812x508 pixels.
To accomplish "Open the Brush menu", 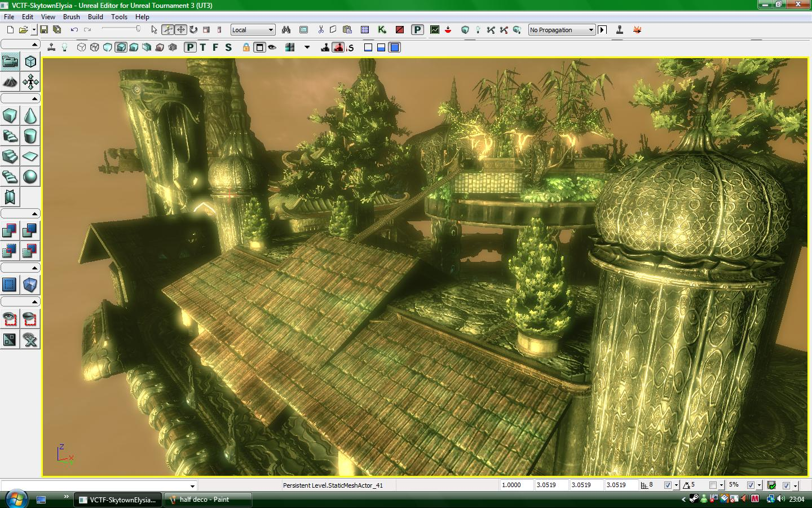I will pyautogui.click(x=71, y=16).
